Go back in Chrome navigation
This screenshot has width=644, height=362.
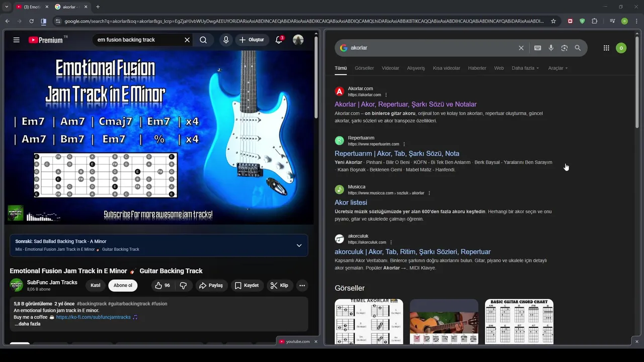click(x=7, y=21)
